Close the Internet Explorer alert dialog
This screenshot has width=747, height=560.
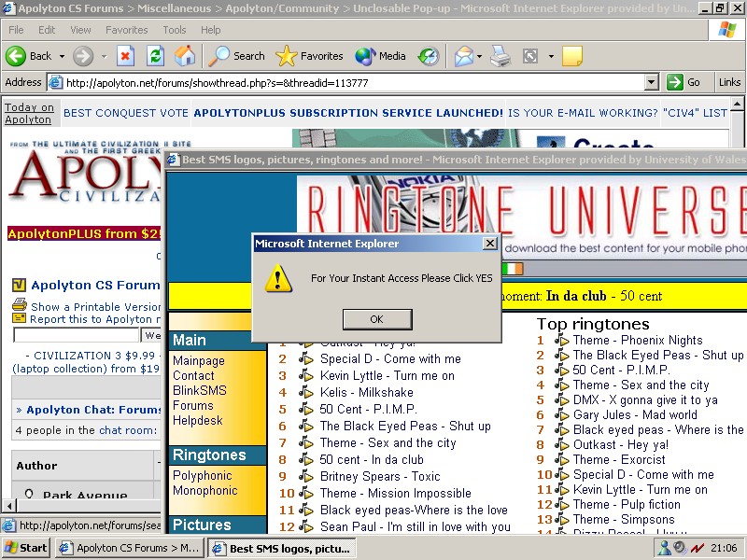coord(489,244)
